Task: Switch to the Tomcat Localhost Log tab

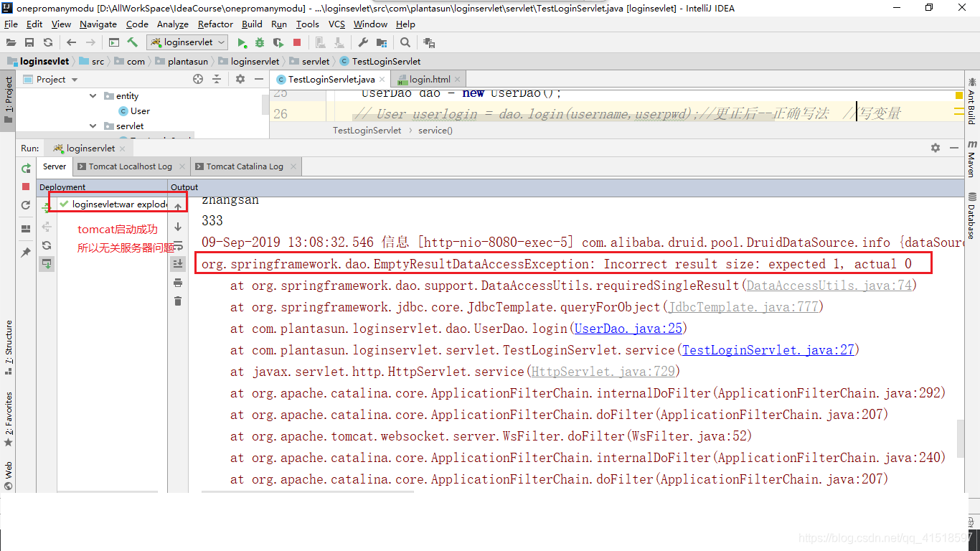Action: point(130,166)
